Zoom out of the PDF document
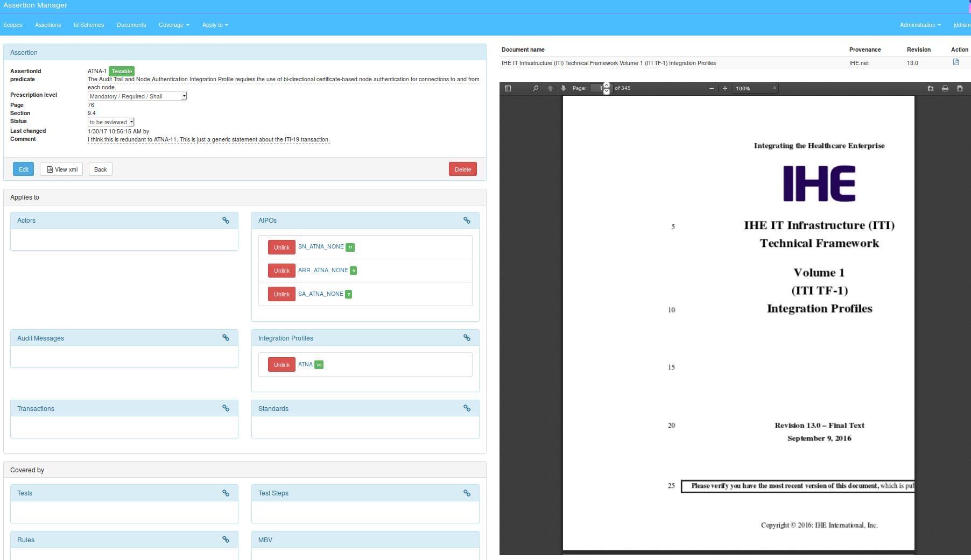Screen dimensions: 971x560 (712, 88)
